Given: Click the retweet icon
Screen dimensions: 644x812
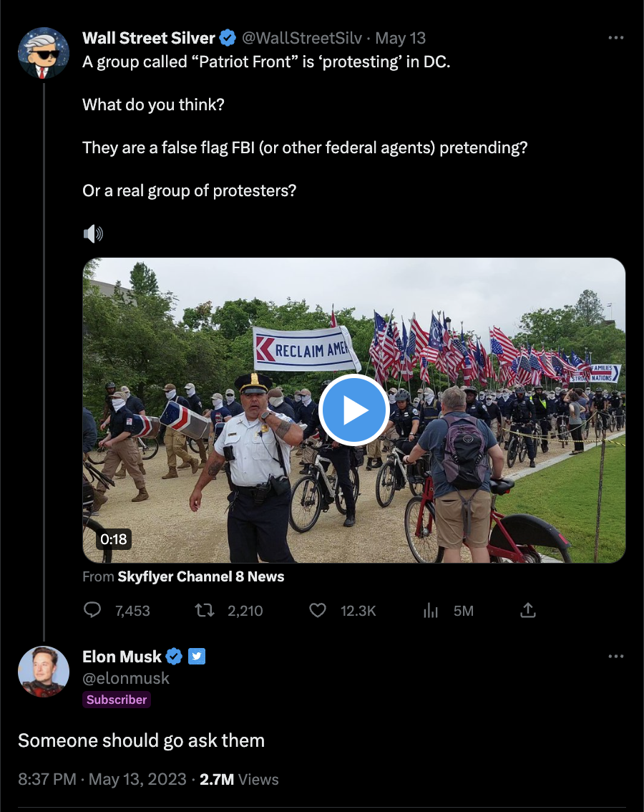Looking at the screenshot, I should tap(205, 610).
